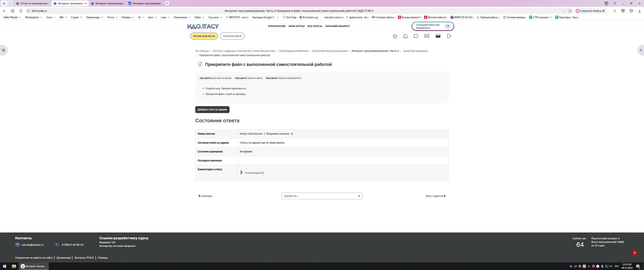
Task: Select the ЧЁТНАЯ НЕДЕЛЯ (10) toggle
Action: tap(204, 36)
